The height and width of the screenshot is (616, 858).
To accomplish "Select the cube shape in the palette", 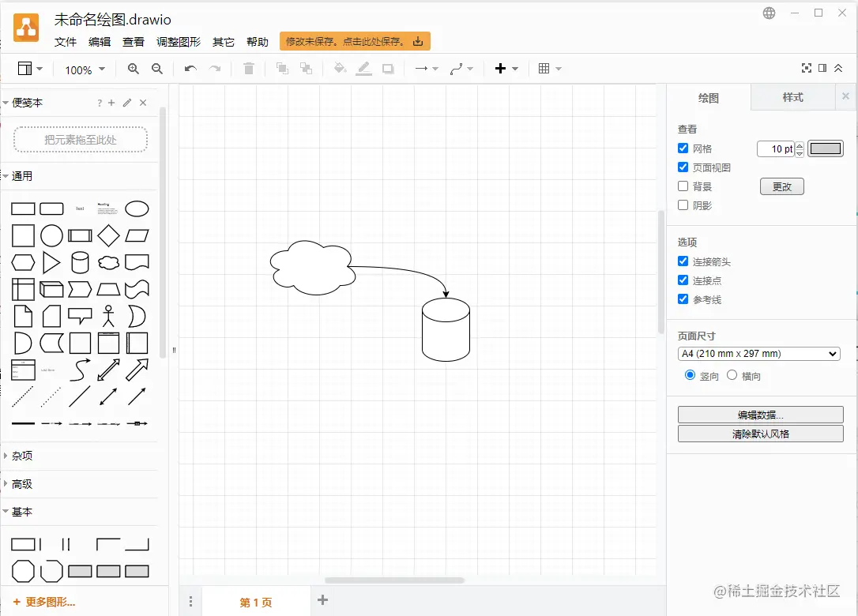I will (51, 289).
